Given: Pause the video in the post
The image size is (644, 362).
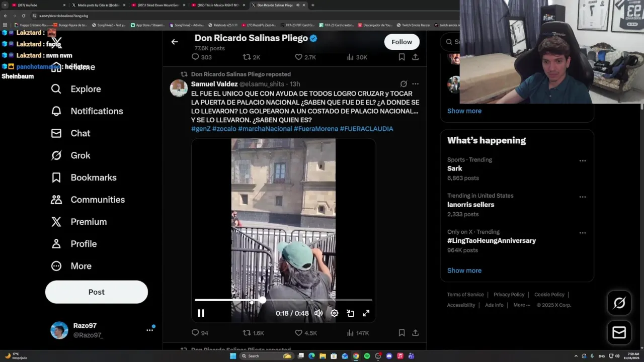Looking at the screenshot, I should tap(201, 313).
